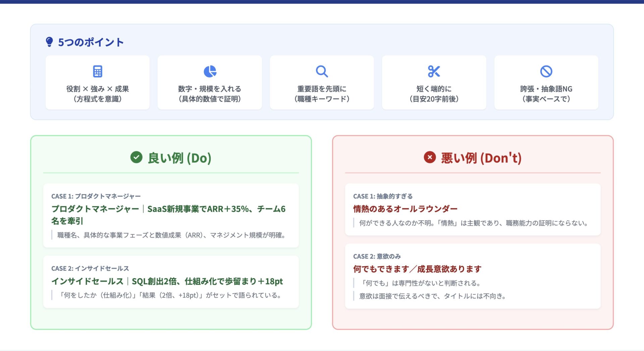This screenshot has width=644, height=351.
Task: Click the 悪い例 (Don't) heading text
Action: (481, 158)
